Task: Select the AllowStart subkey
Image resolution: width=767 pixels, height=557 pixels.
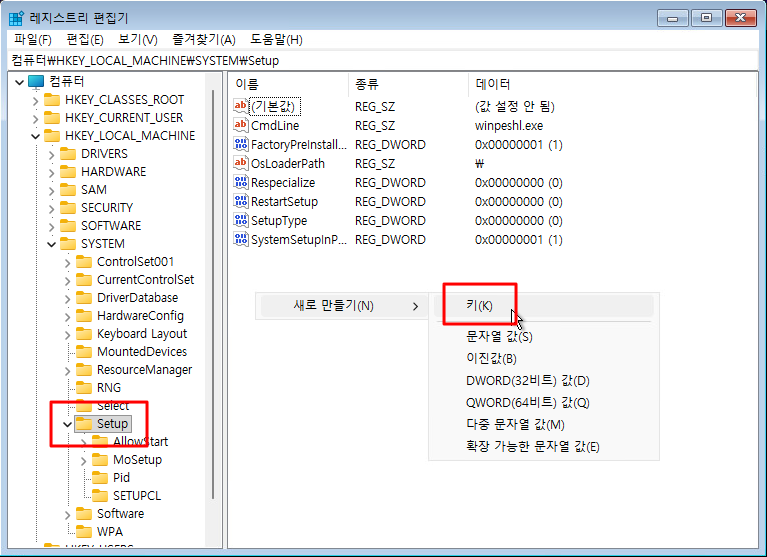Action: pos(140,442)
